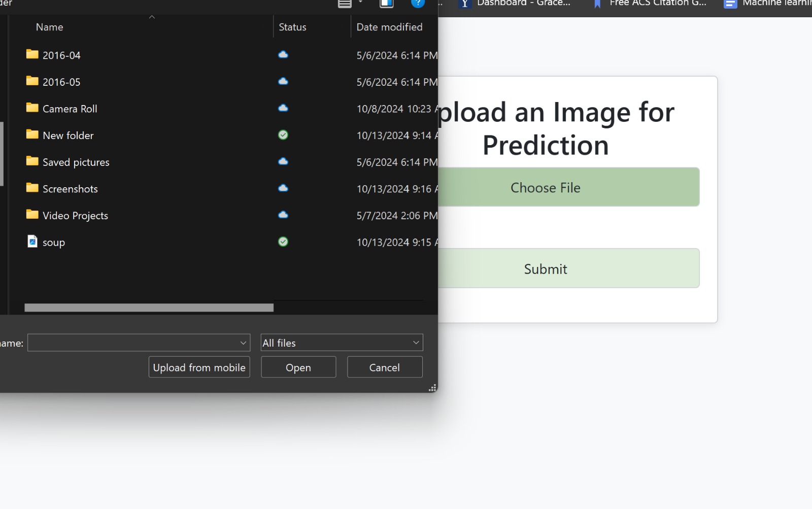This screenshot has height=509, width=812.
Task: Click green synced checkmark for soup
Action: (x=283, y=242)
